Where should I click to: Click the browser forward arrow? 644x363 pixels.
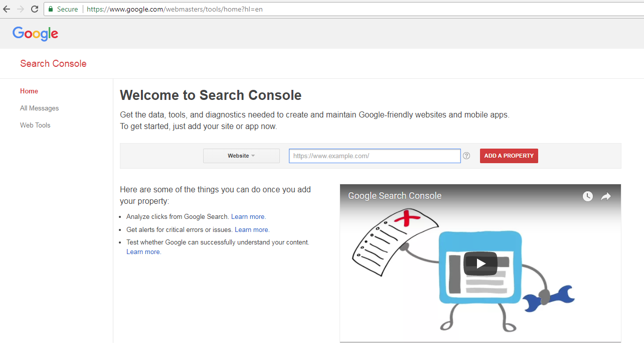pyautogui.click(x=21, y=9)
